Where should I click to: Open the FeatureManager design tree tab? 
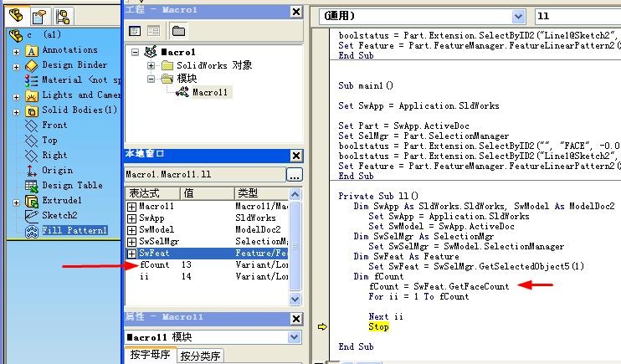pyautogui.click(x=18, y=16)
